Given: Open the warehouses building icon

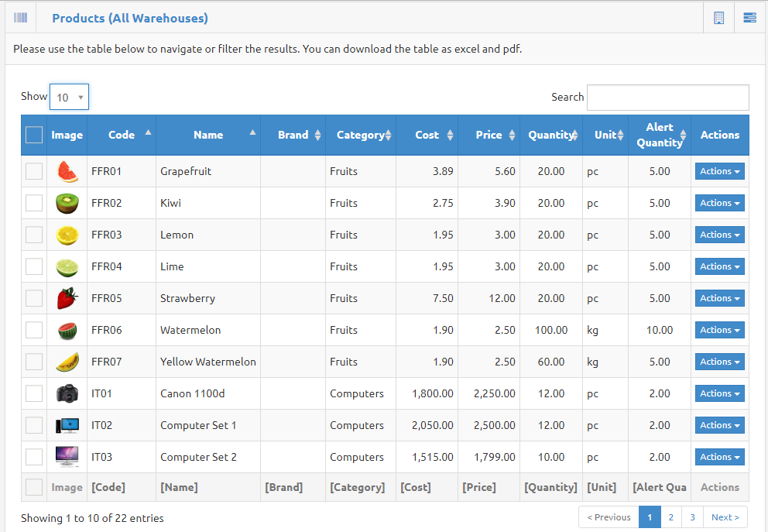Looking at the screenshot, I should 718,18.
